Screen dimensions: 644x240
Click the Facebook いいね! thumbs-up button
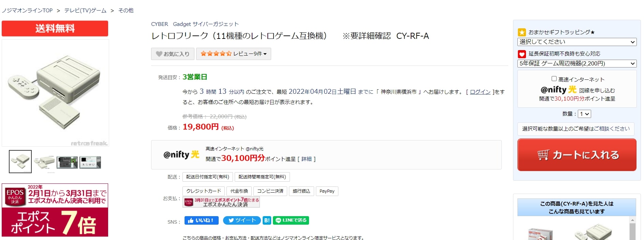[x=201, y=220]
